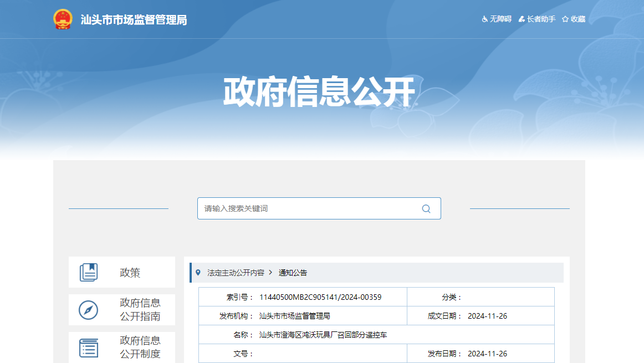The width and height of the screenshot is (644, 363).
Task: Click the star icon beside 收藏
Action: [x=565, y=19]
